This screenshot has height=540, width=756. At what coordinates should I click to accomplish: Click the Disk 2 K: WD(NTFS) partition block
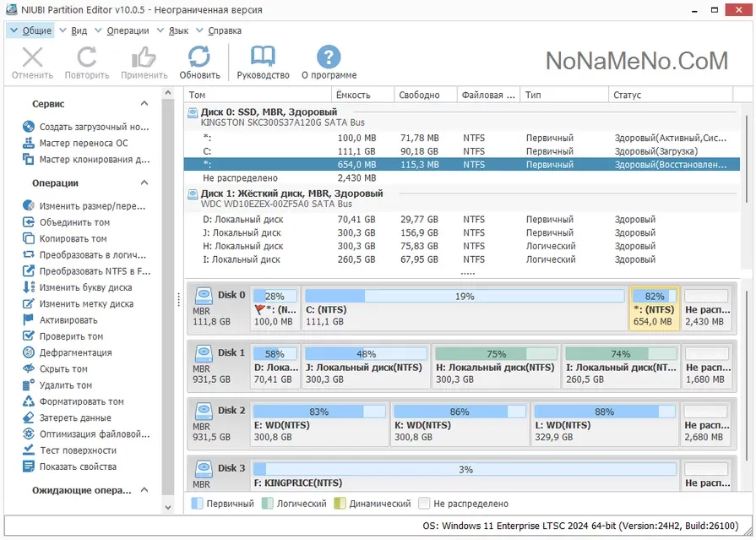pyautogui.click(x=460, y=424)
